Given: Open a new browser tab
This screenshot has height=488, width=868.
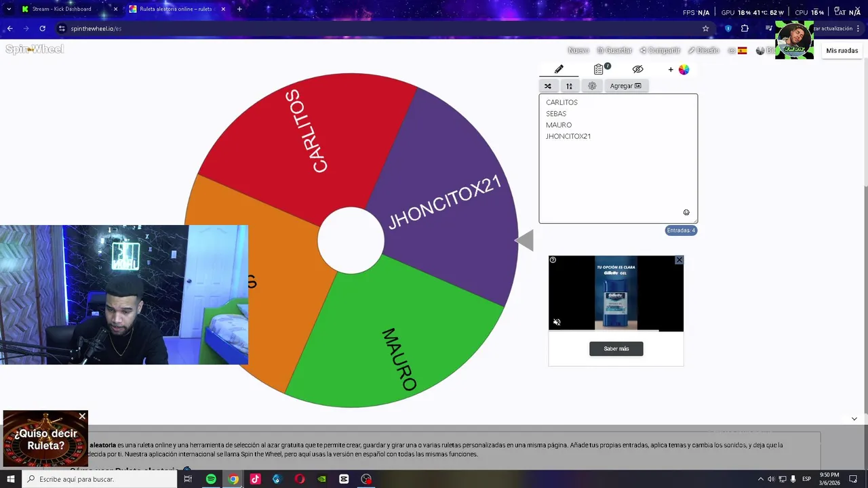Looking at the screenshot, I should point(239,9).
